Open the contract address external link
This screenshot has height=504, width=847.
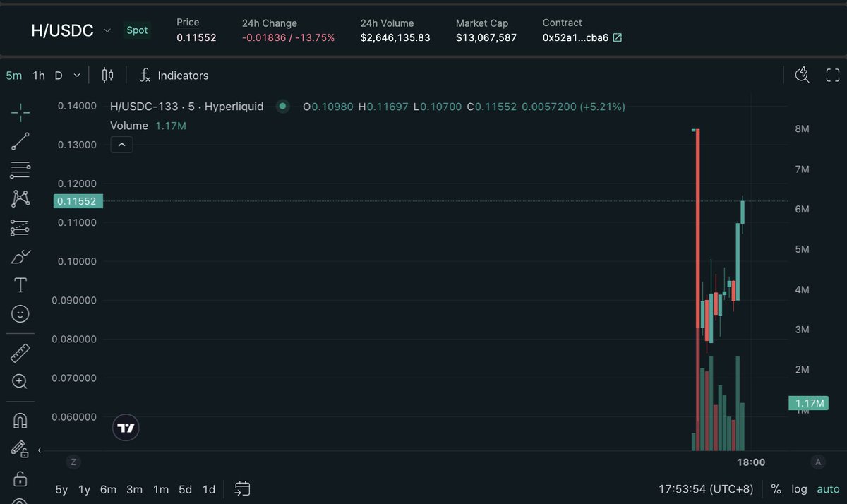point(618,37)
